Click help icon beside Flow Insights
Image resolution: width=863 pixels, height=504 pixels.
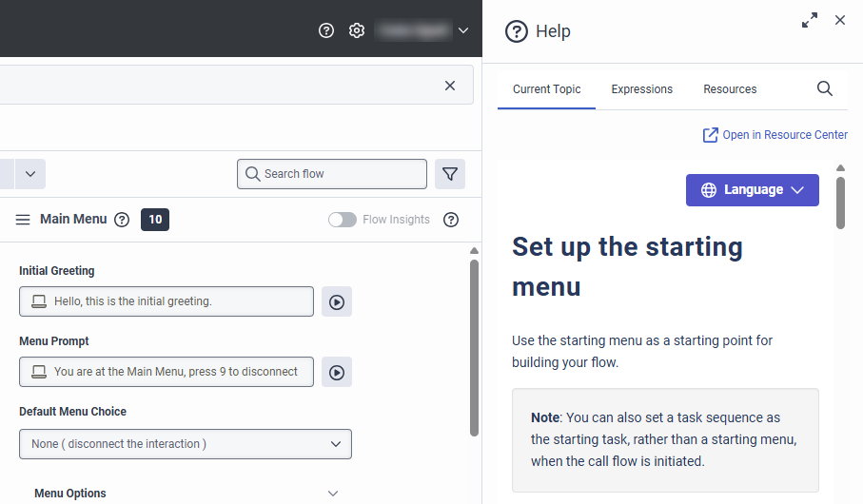[451, 220]
